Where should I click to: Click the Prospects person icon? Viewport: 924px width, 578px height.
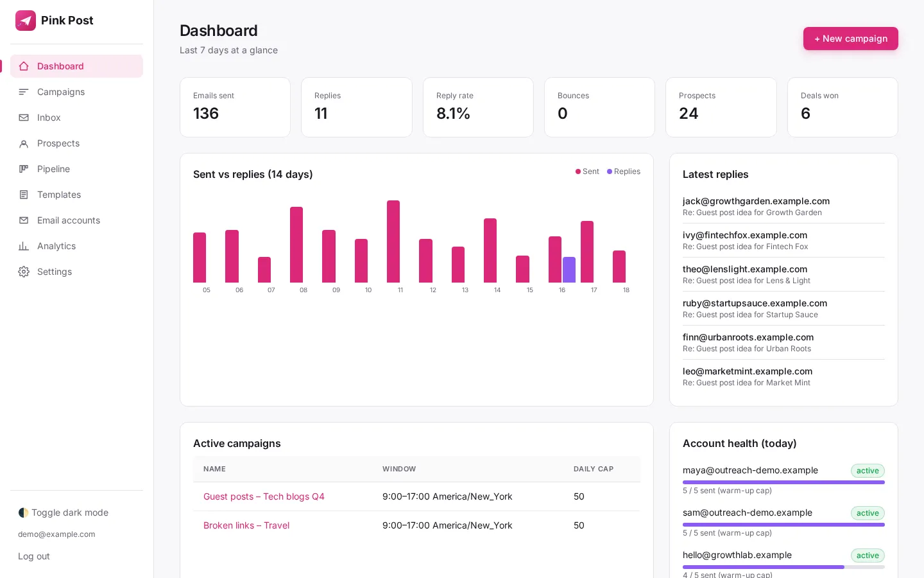pos(24,143)
